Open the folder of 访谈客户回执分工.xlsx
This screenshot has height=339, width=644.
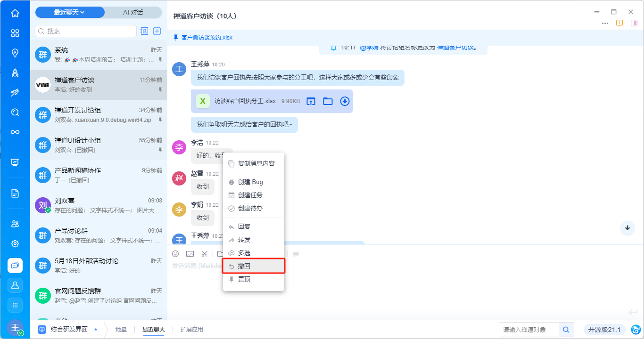[x=328, y=101]
